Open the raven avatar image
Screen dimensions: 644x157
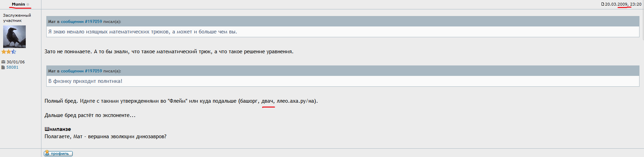click(14, 37)
